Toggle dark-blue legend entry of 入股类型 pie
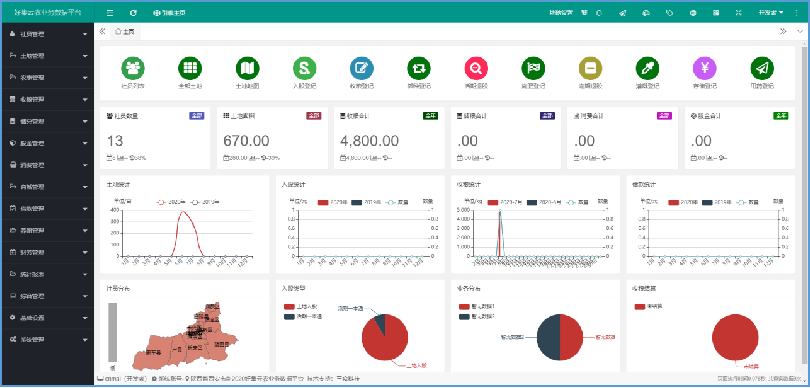810x388 pixels. click(x=303, y=316)
